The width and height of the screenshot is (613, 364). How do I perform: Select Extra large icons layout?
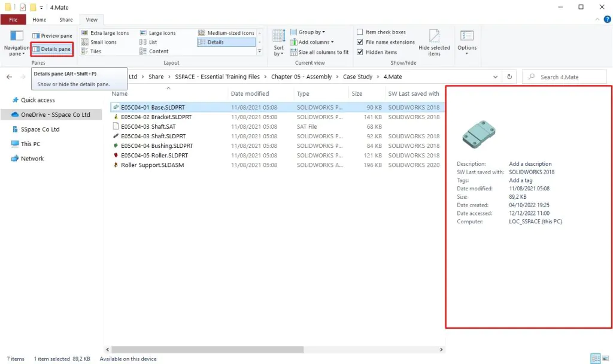coord(105,33)
